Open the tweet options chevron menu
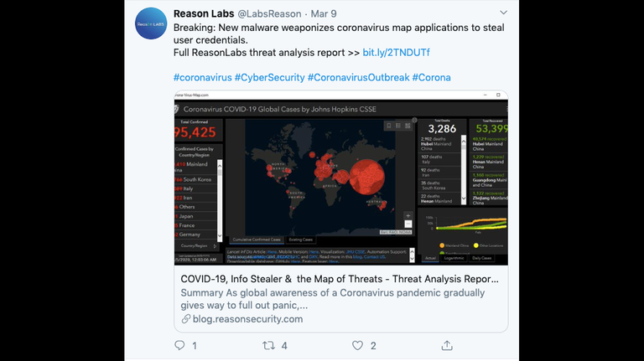The image size is (644, 361). coord(503,13)
